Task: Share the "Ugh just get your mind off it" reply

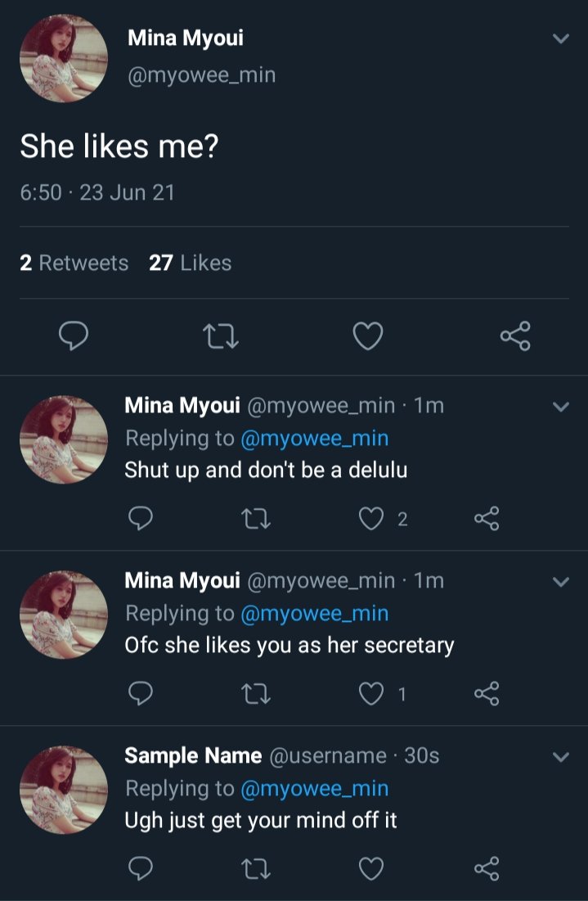Action: [487, 868]
